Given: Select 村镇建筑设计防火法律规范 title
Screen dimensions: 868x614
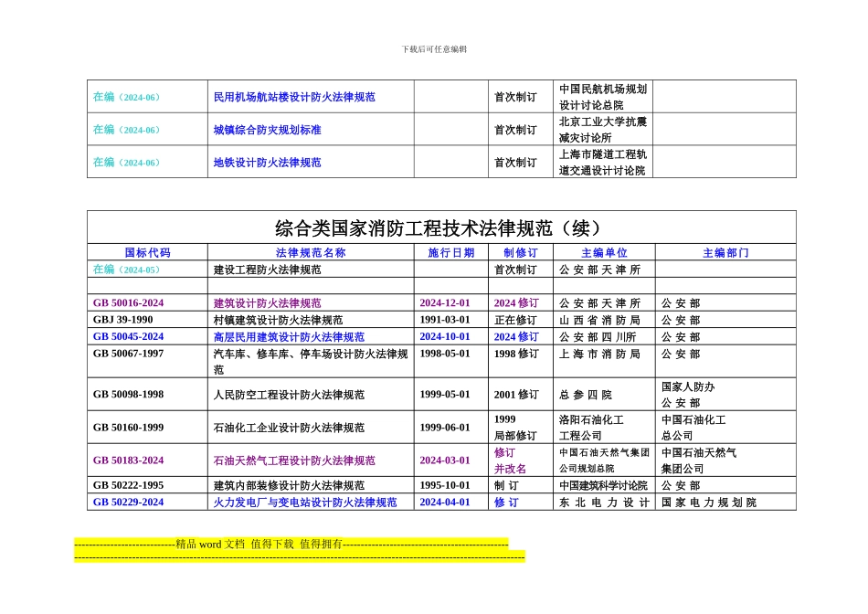Looking at the screenshot, I should pyautogui.click(x=278, y=320).
